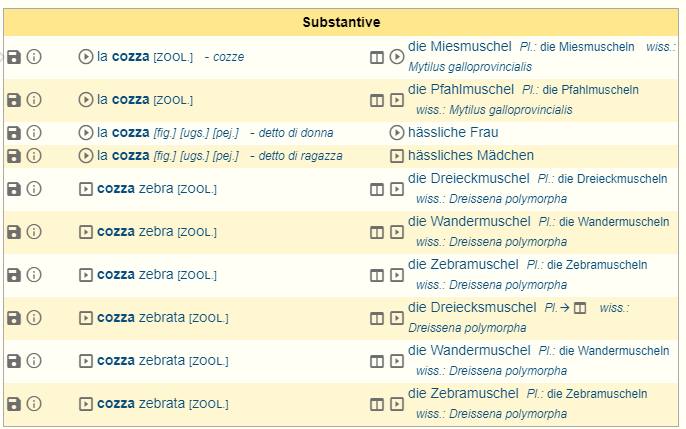Open the plural table link after Dreiecksmuschel's Pl. arrow
The height and width of the screenshot is (429, 686).
pos(580,308)
